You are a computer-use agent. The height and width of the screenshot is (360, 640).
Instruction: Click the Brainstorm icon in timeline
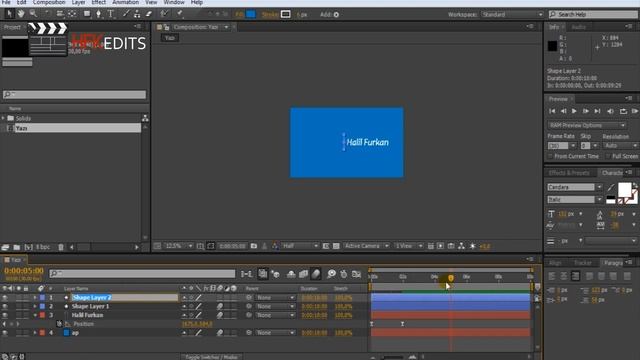coord(331,274)
